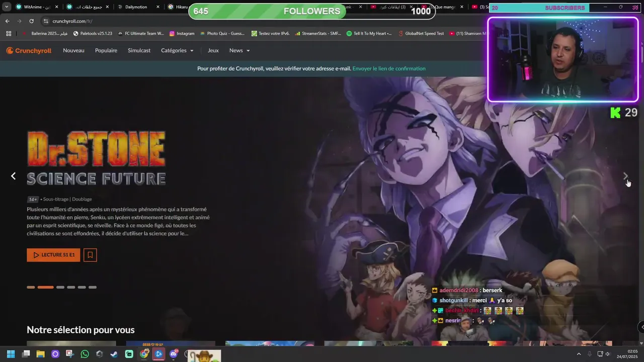Open the Ballerina 2025 bookmark
Viewport: 644px width, 362px height.
[45, 33]
